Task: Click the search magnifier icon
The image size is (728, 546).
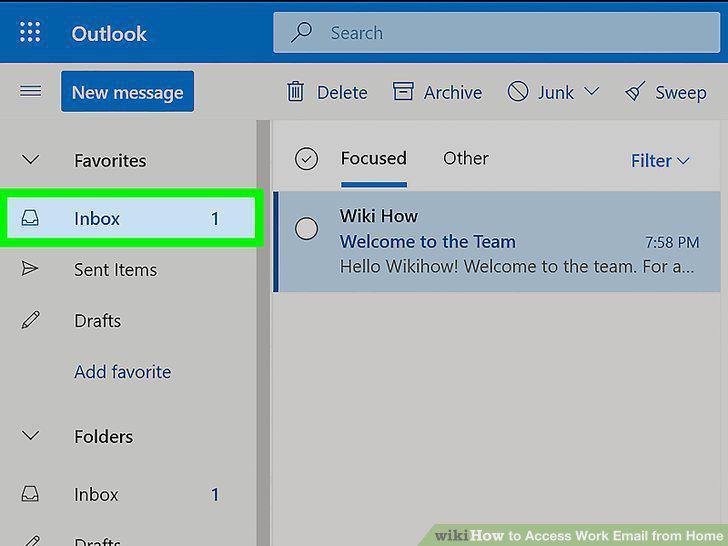Action: click(x=301, y=32)
